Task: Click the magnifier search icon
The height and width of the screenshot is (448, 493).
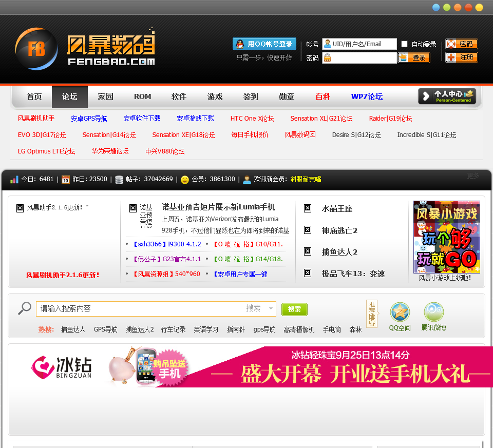Action: 25,308
